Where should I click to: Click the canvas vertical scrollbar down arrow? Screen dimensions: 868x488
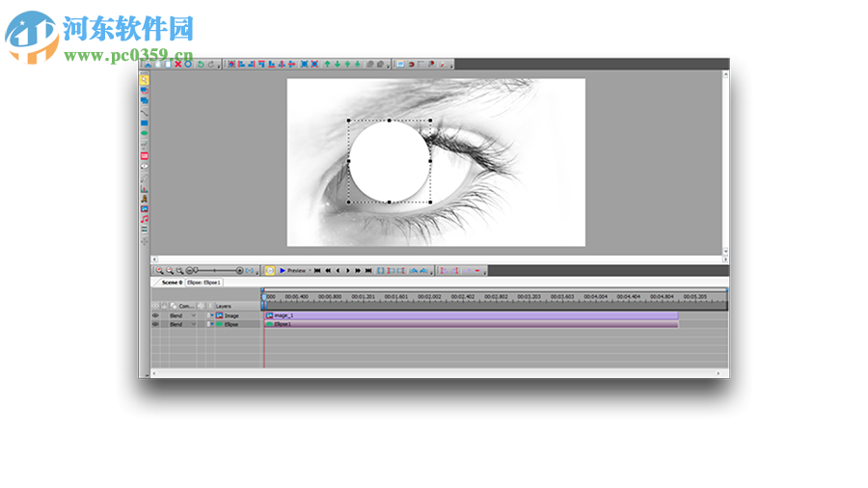point(725,251)
